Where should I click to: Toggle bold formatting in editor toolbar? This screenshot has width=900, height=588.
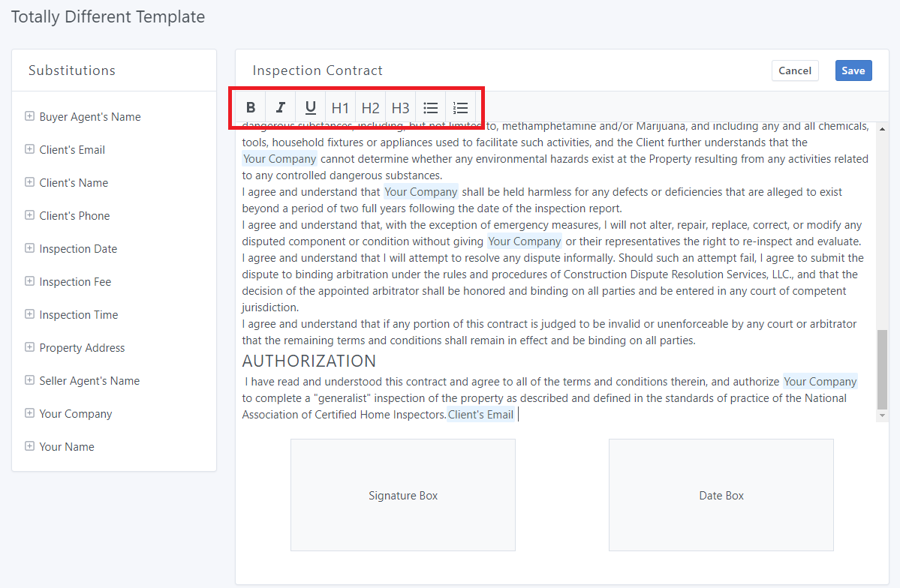(251, 107)
